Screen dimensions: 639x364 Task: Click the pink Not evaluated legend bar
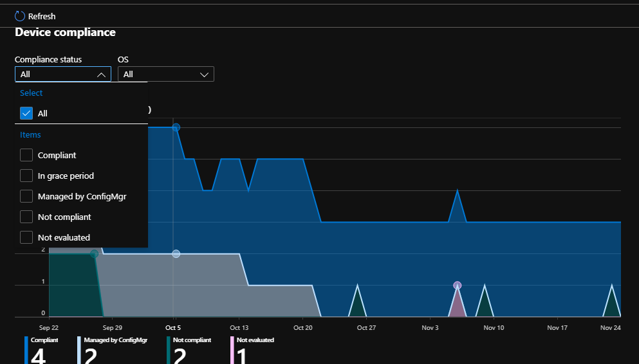click(x=232, y=350)
